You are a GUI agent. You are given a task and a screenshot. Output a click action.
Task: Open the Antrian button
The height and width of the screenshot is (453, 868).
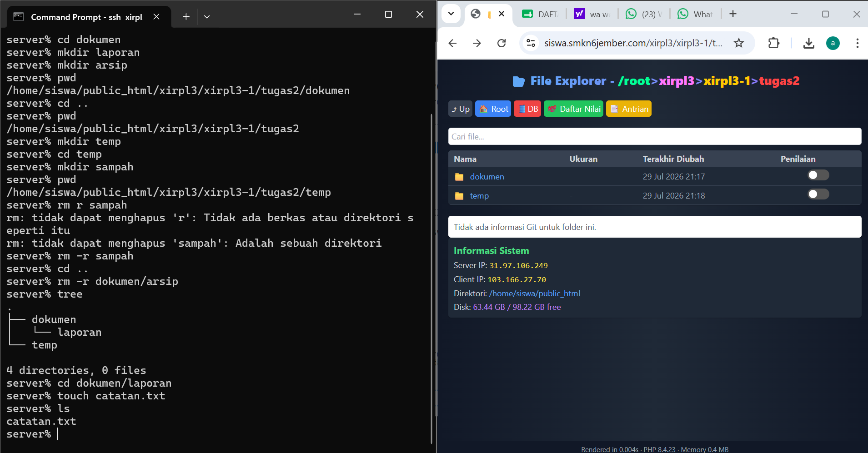pyautogui.click(x=629, y=109)
